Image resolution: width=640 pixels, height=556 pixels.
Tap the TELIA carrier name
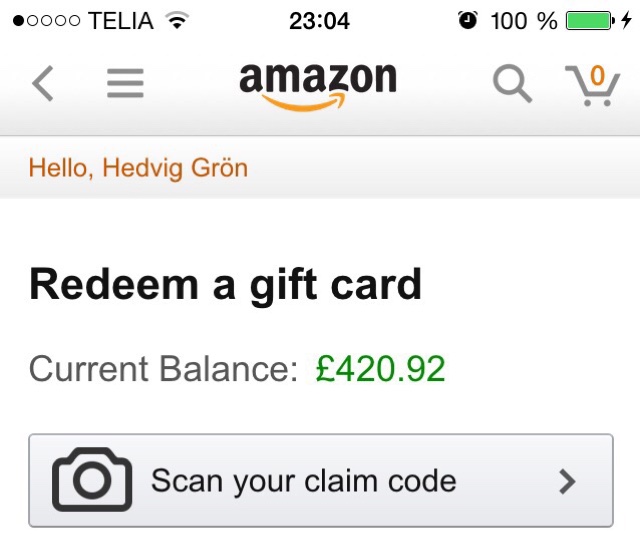121,21
